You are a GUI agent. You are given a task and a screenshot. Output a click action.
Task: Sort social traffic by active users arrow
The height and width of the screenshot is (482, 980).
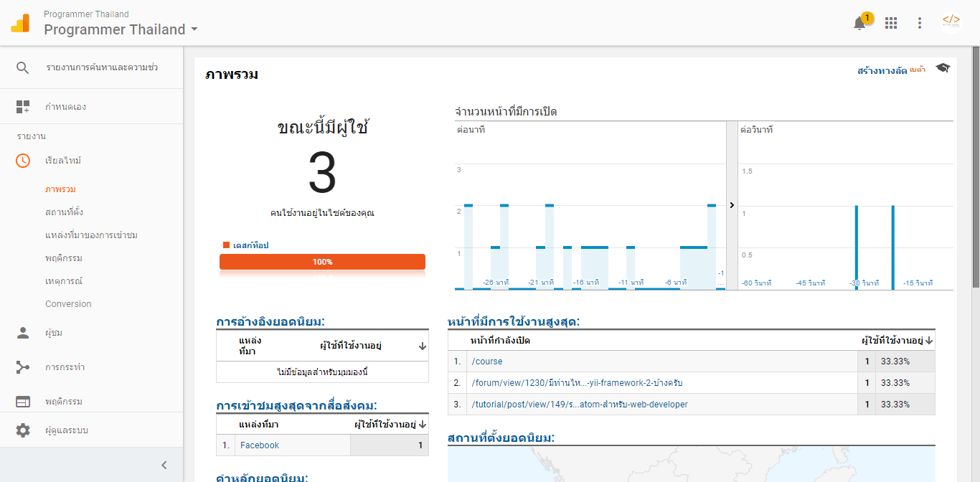423,425
